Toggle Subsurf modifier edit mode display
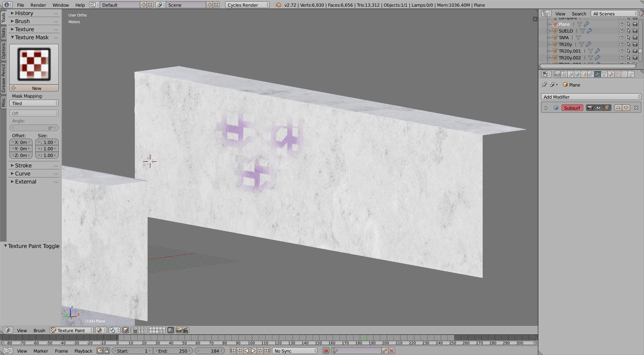644x355 pixels. (607, 108)
